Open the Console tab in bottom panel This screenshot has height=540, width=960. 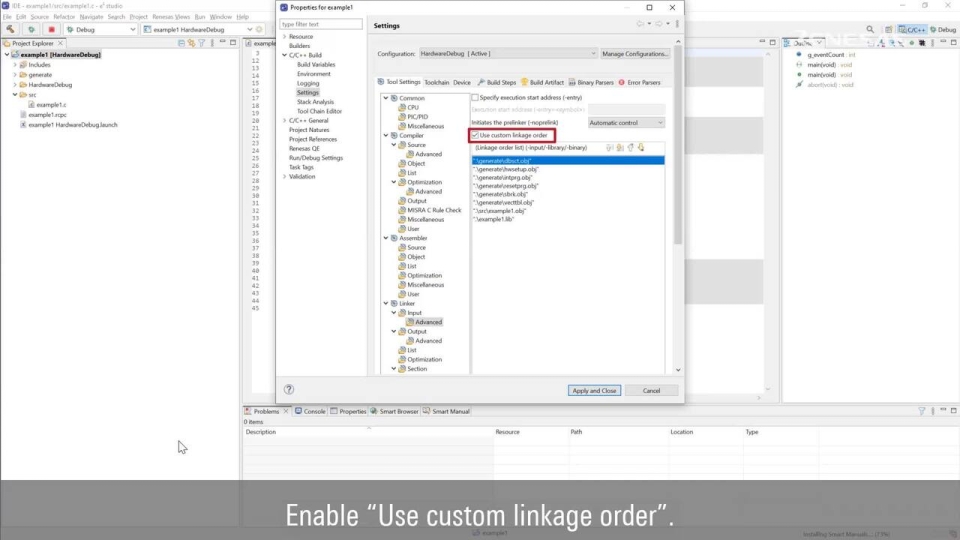click(310, 411)
